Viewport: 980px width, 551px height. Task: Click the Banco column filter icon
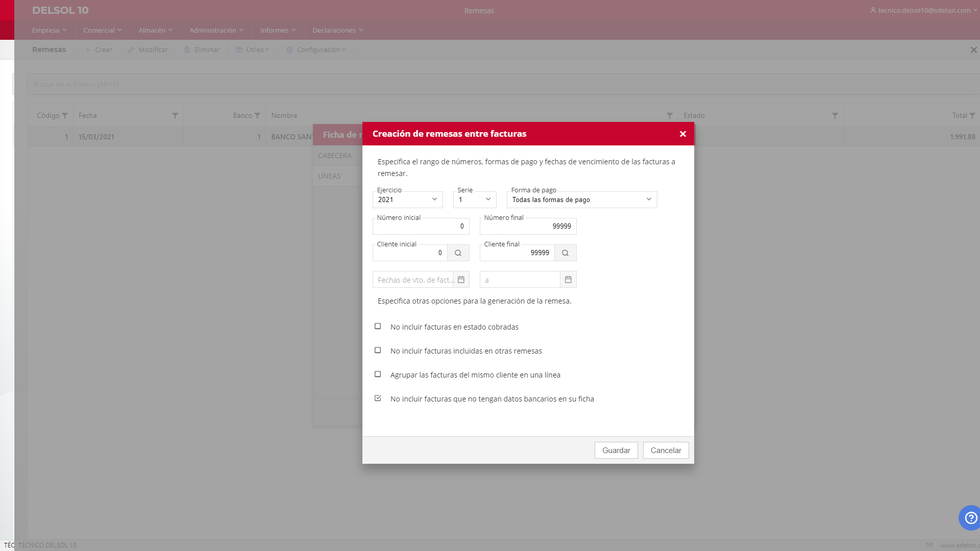(x=257, y=116)
